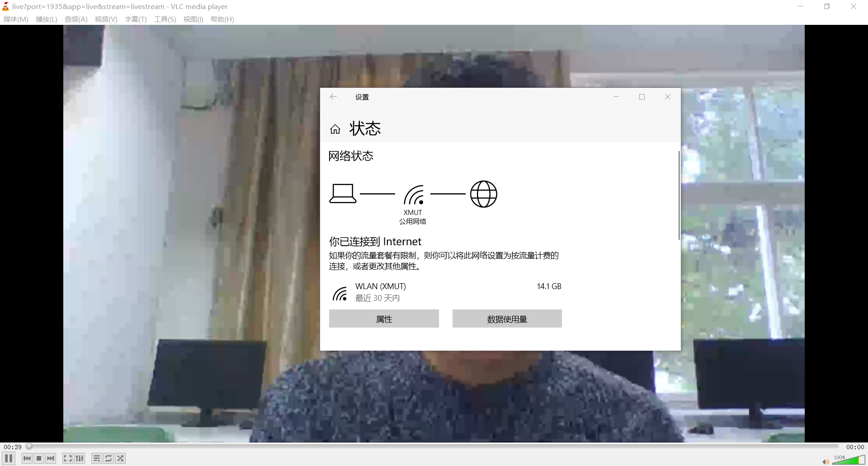Open 数据使用量 to view data usage
Image resolution: width=868 pixels, height=466 pixels.
507,319
